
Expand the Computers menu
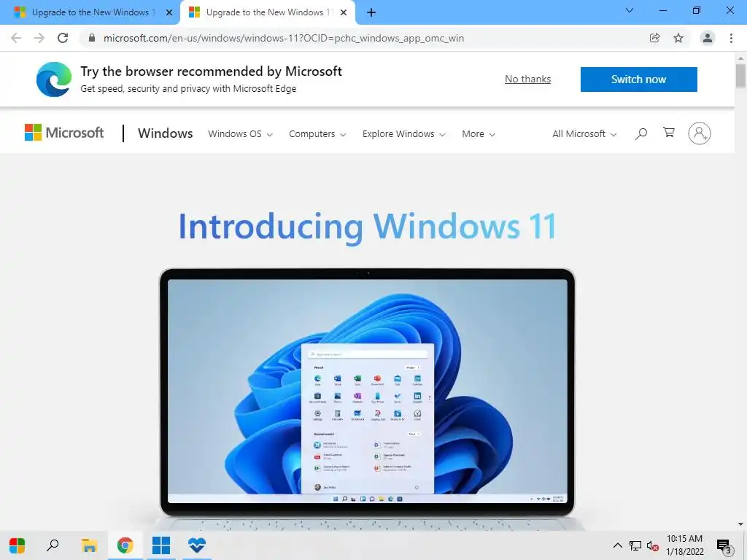[x=317, y=134]
